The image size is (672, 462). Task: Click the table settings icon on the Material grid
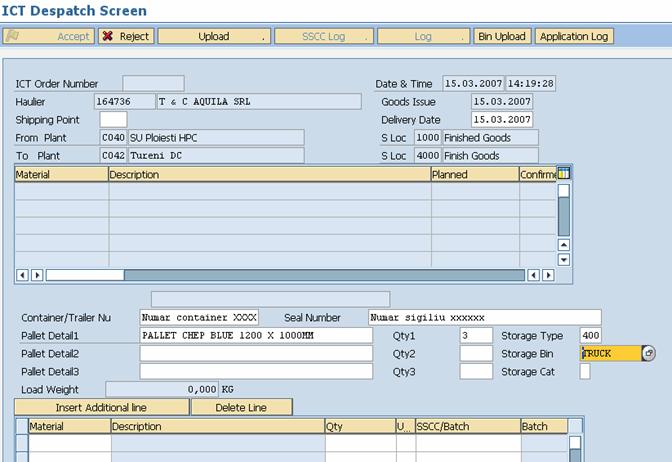563,174
